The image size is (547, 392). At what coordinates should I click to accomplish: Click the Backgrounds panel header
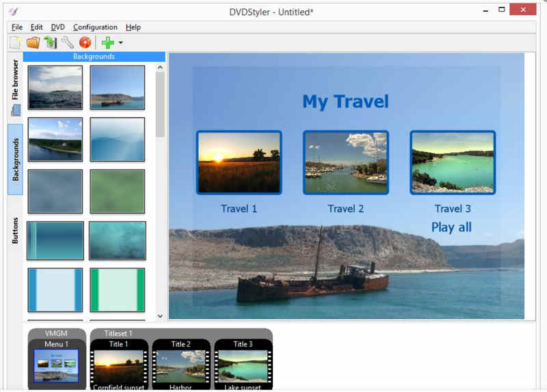(x=94, y=57)
